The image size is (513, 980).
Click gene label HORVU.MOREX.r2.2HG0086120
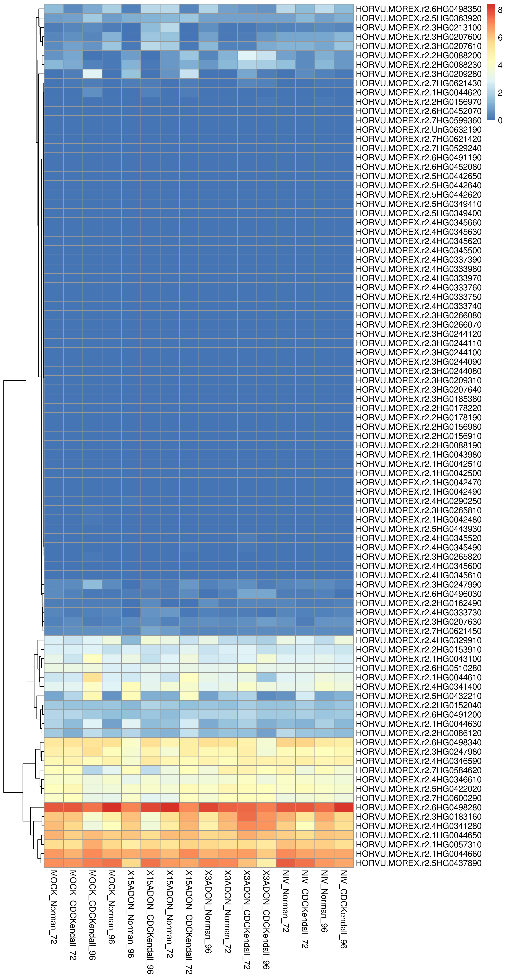pyautogui.click(x=419, y=733)
